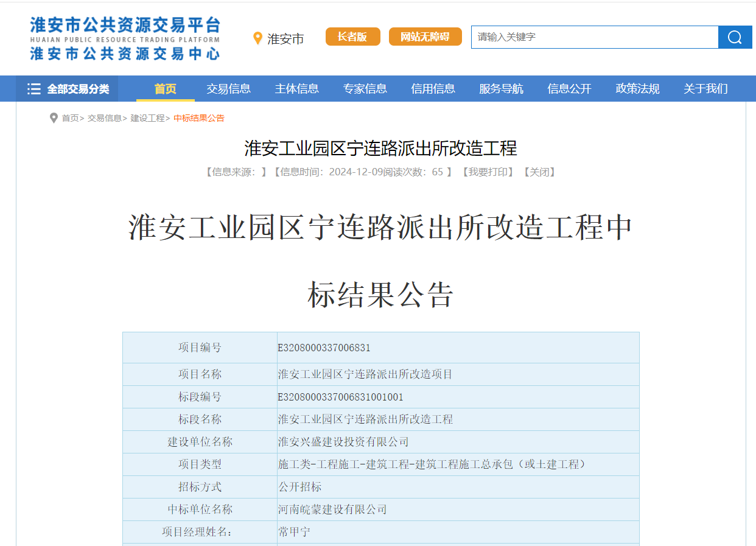
Task: Open the 网站无障碍 accessibility option
Action: tap(425, 37)
